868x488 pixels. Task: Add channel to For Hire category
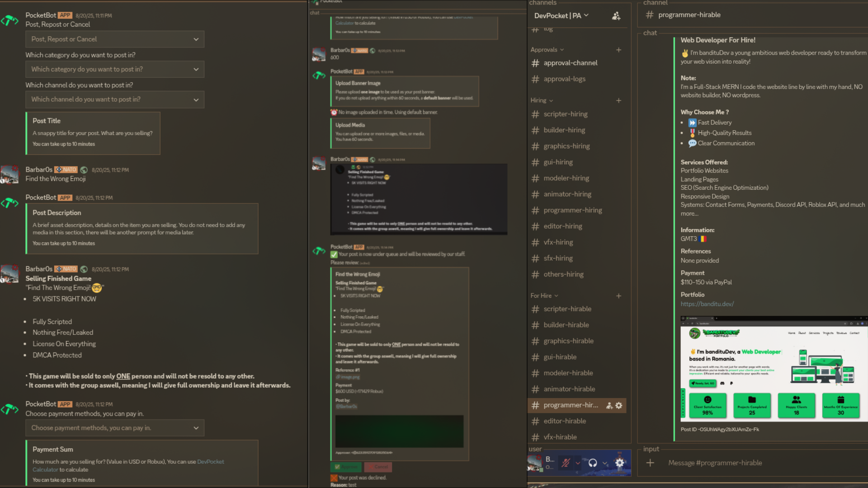(618, 296)
